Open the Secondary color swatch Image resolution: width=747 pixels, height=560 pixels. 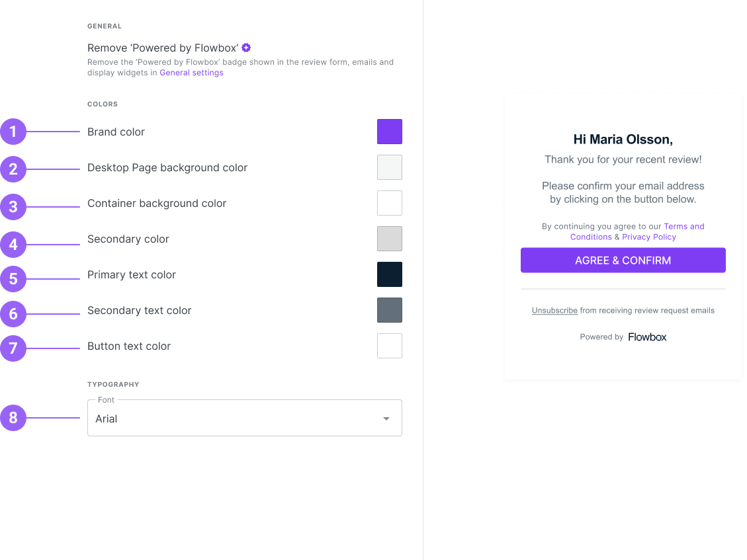click(x=389, y=239)
